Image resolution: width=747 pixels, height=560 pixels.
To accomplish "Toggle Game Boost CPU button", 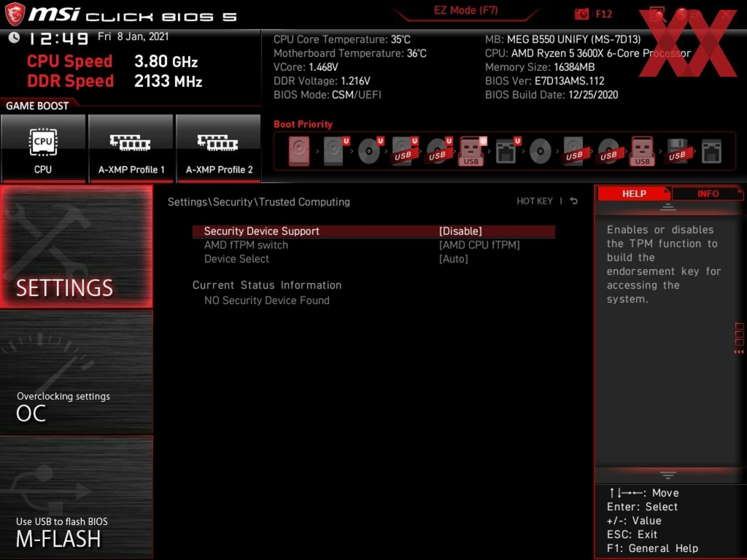I will (43, 148).
